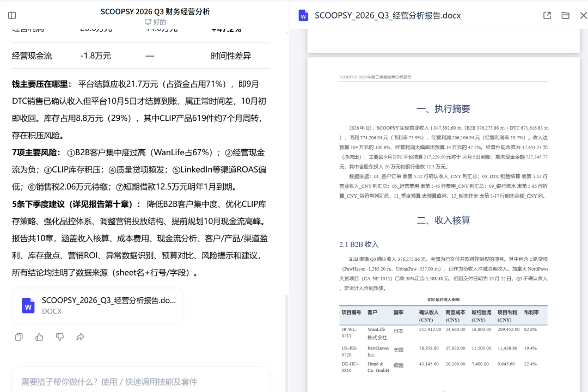This screenshot has height=392, width=588.
Task: Click the 确认收入 column header
Action: 428,316
